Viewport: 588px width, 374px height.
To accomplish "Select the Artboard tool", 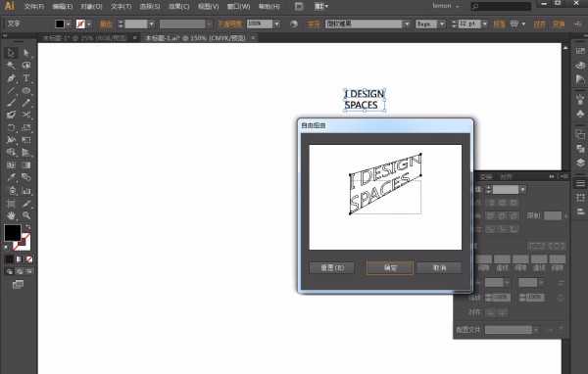I will (x=11, y=204).
